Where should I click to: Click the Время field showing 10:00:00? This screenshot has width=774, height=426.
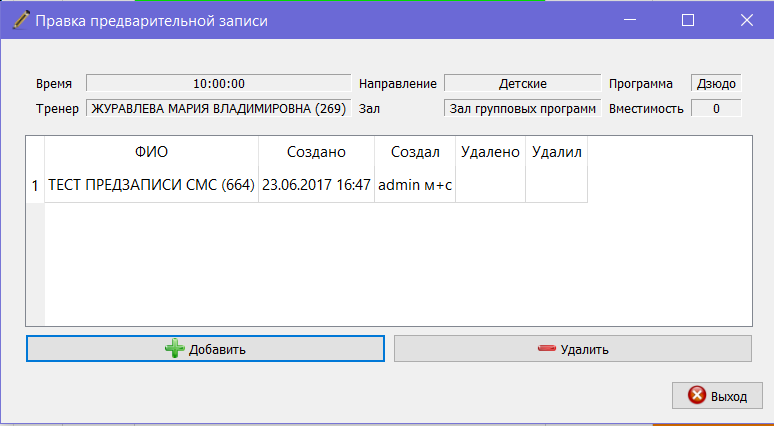click(219, 83)
